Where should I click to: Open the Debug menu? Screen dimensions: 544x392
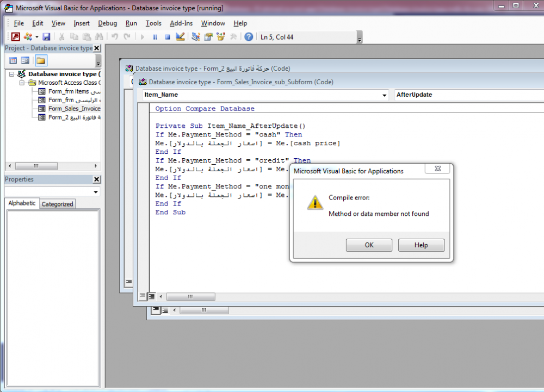pos(108,23)
